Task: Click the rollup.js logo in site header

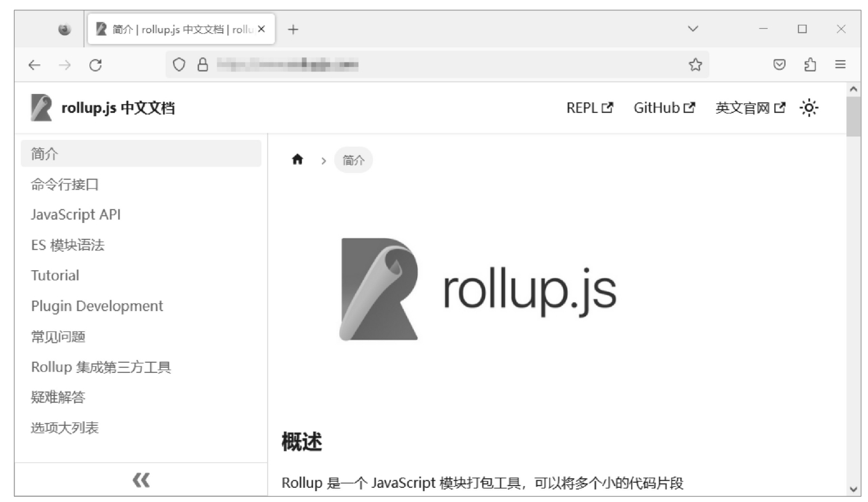Action: coord(40,108)
